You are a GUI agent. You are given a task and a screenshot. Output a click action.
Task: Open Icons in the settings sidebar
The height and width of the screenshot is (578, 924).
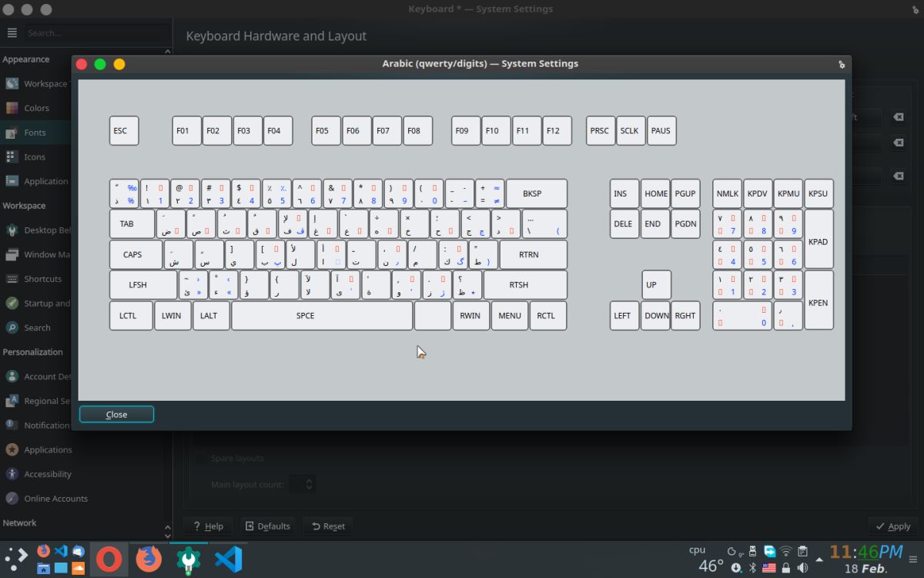[x=35, y=156]
